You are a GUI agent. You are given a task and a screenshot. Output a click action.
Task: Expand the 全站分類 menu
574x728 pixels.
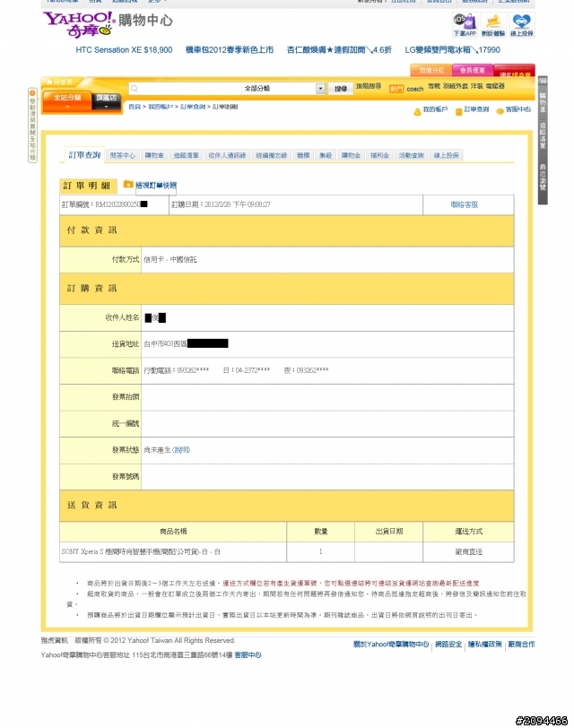[67, 101]
